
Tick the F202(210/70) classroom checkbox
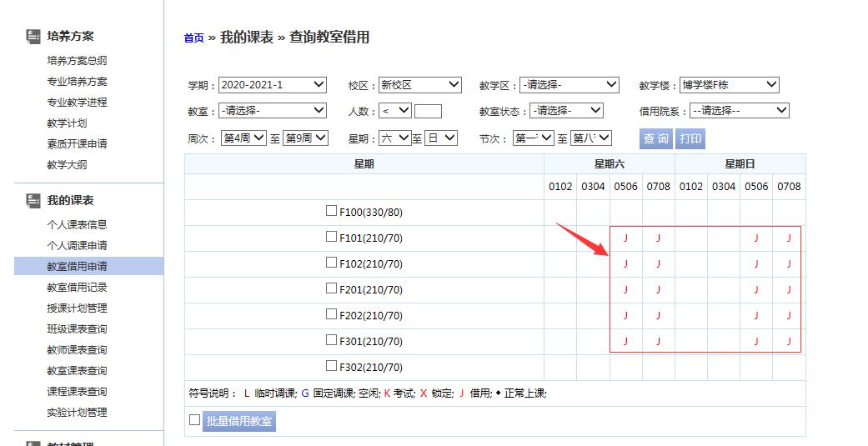332,315
